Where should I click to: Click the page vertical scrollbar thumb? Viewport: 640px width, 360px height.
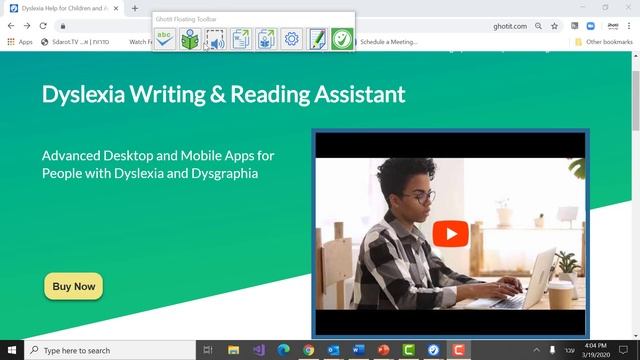coord(636,100)
